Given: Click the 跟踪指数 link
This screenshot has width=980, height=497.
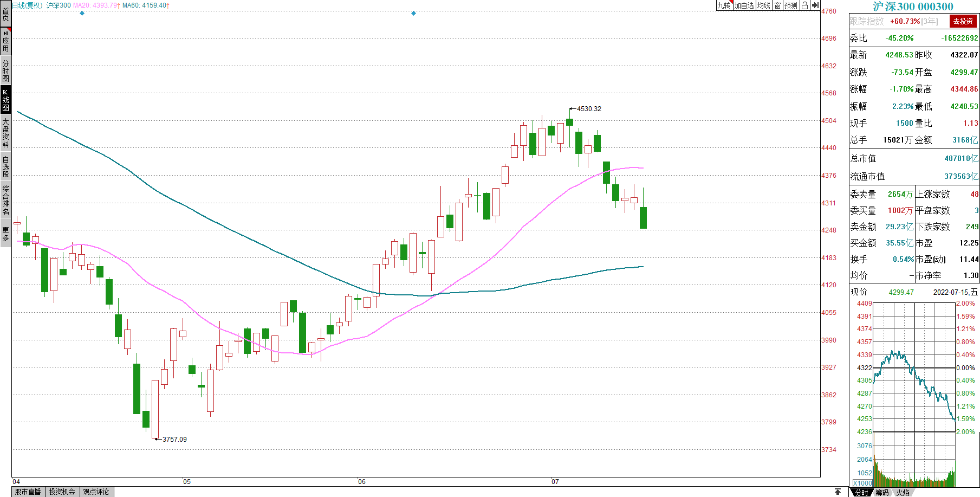Looking at the screenshot, I should pos(866,21).
